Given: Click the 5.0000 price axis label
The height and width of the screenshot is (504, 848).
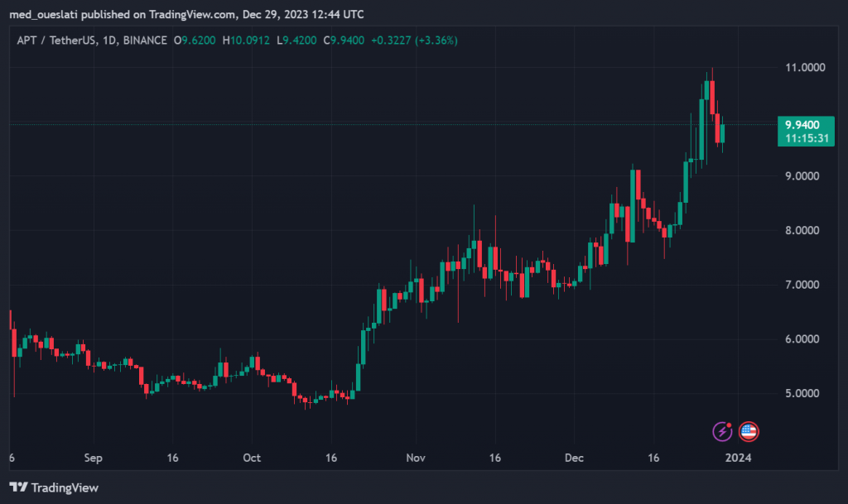Looking at the screenshot, I should (x=806, y=393).
